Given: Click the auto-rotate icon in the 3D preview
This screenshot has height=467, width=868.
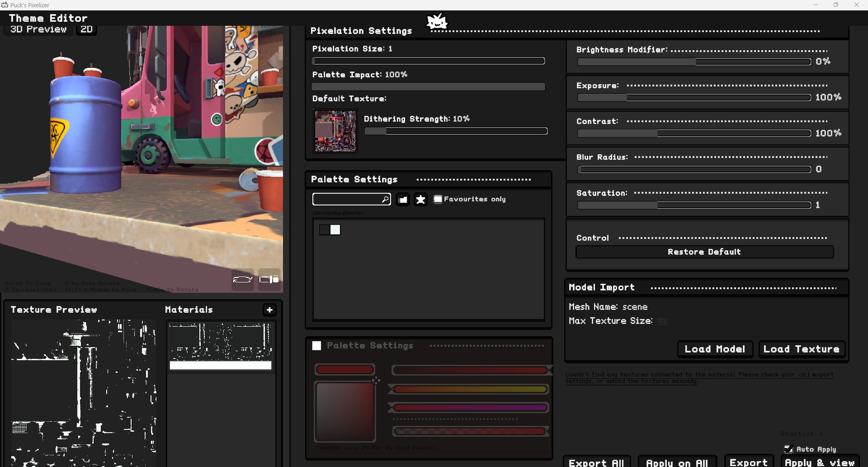Looking at the screenshot, I should click(242, 279).
